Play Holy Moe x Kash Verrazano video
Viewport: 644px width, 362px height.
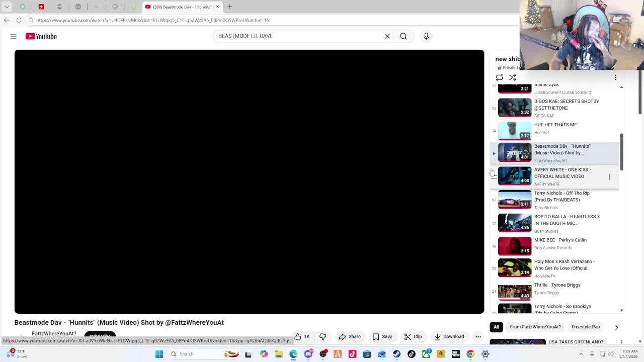pos(555,268)
